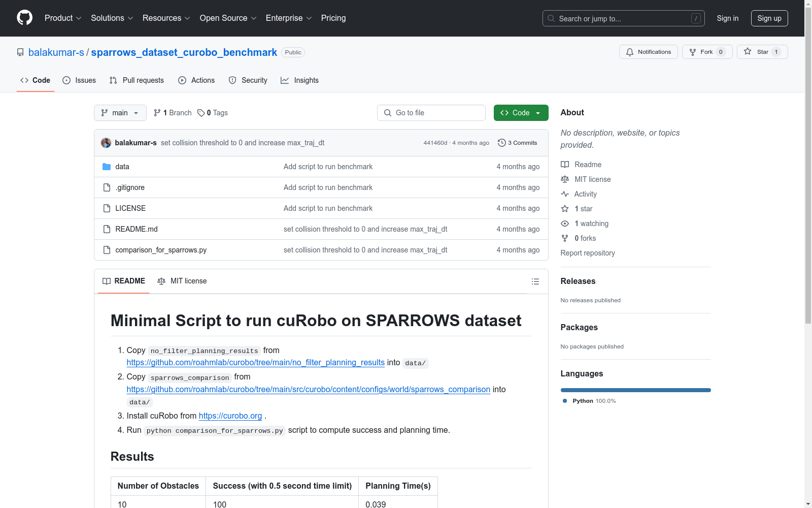
Task: Click the README.md file icon
Action: (107, 229)
